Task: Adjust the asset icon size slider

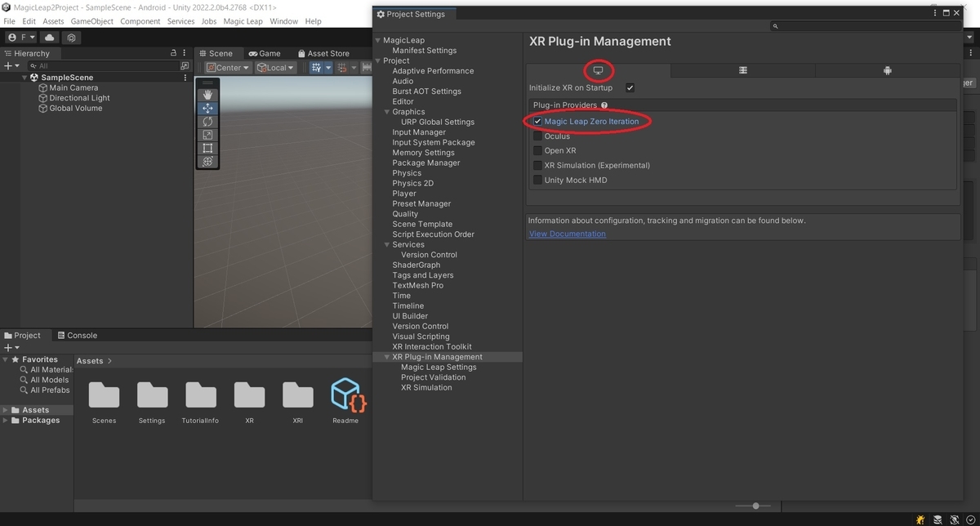Action: coord(753,506)
